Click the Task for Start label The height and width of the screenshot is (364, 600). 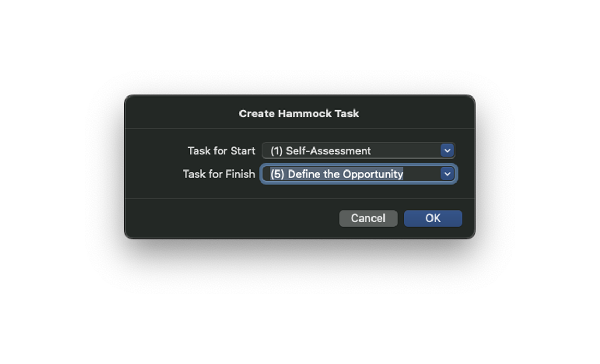pyautogui.click(x=221, y=151)
